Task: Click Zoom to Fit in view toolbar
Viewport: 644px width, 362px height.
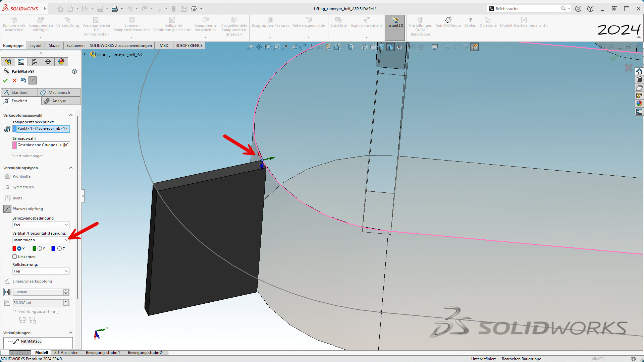Action: [x=250, y=47]
